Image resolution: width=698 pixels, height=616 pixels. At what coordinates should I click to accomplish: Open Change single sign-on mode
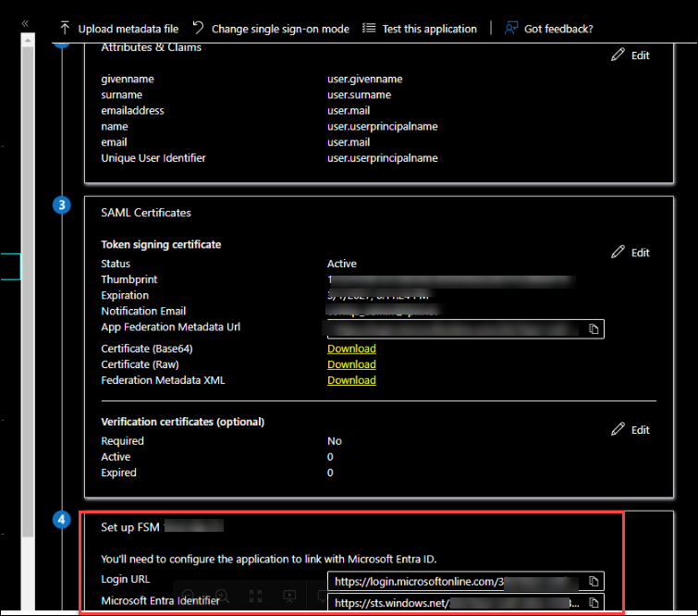(271, 29)
